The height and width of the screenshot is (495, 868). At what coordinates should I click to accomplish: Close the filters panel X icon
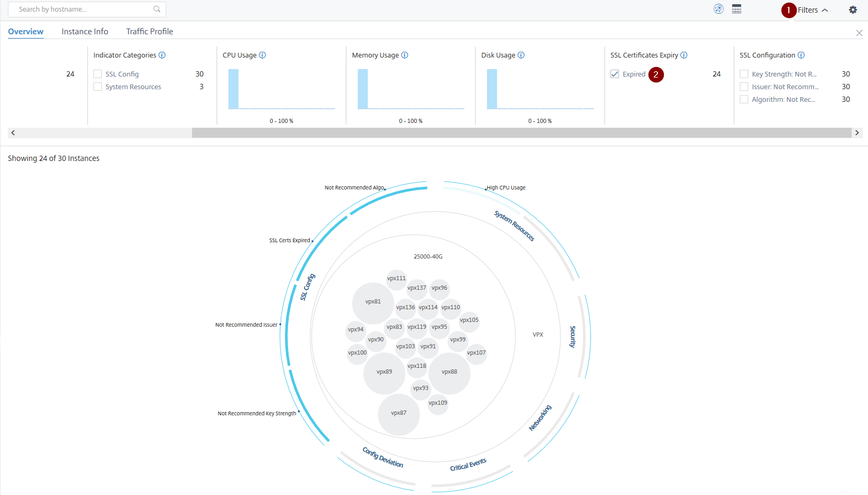(859, 33)
